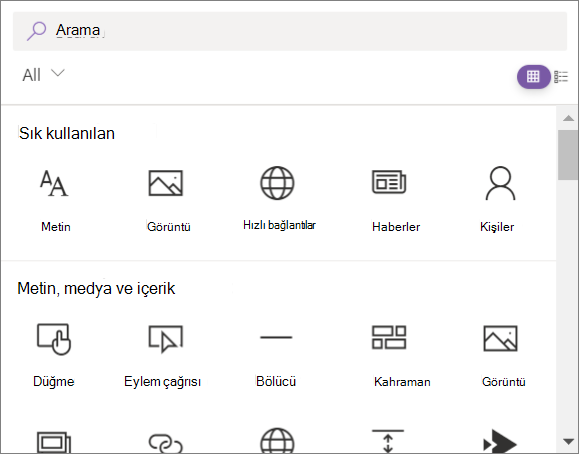Click the scrollbar up arrow
This screenshot has width=579, height=454.
tap(568, 118)
